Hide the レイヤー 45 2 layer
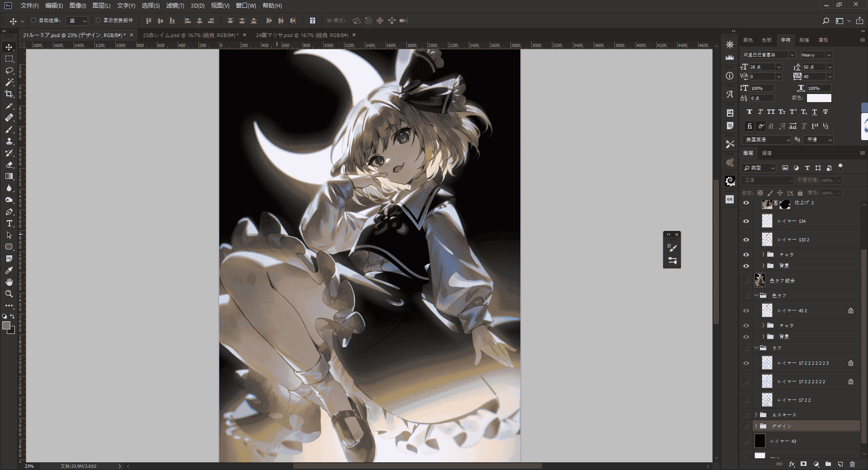This screenshot has height=470, width=868. [x=746, y=311]
